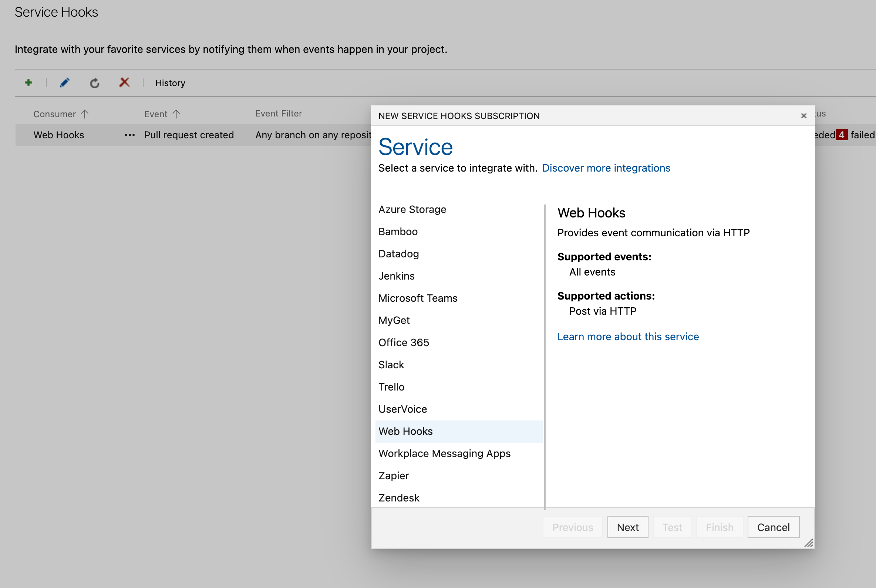Select Bamboo in the service list
The height and width of the screenshot is (588, 876).
[x=459, y=232]
